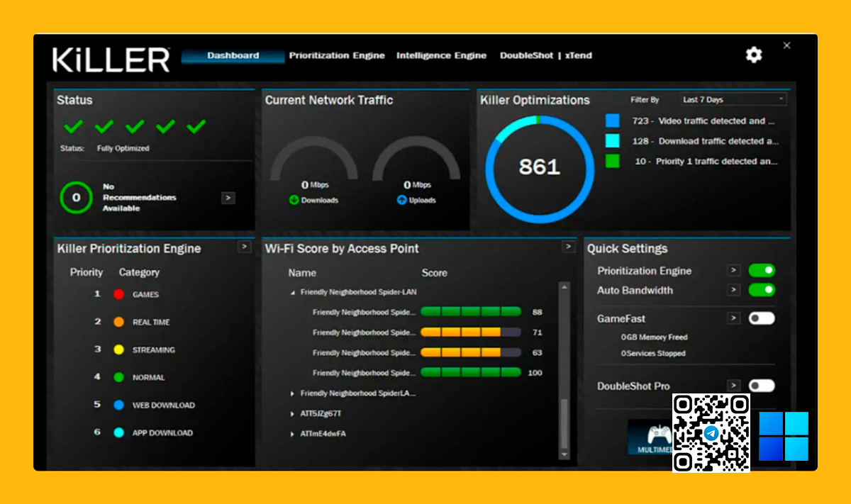
Task: Click the multimedia gamepad tile
Action: (x=650, y=437)
